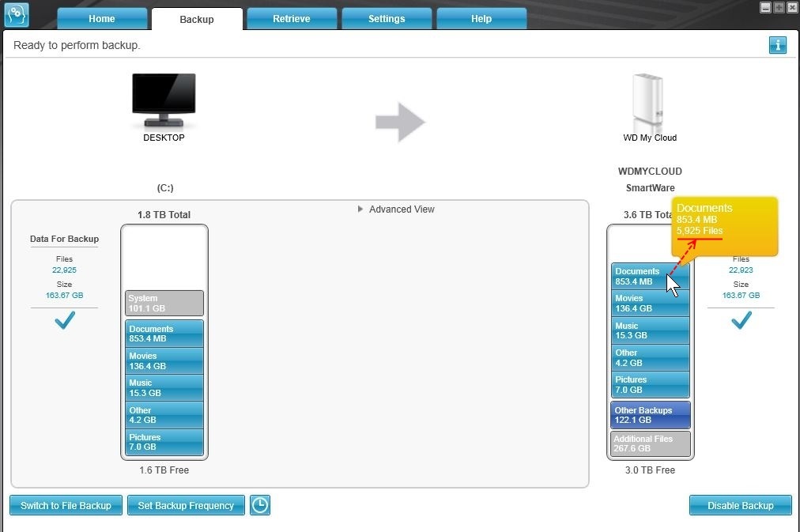Minimize the SmartWare window

tap(765, 7)
